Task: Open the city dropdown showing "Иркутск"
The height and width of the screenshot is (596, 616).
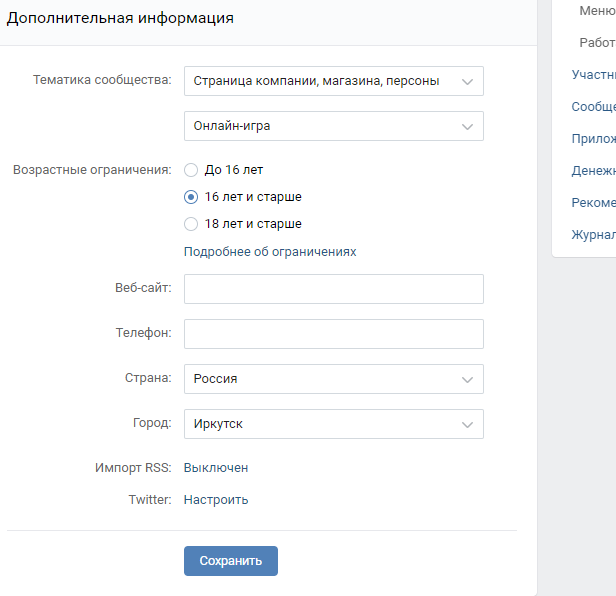Action: coord(334,424)
